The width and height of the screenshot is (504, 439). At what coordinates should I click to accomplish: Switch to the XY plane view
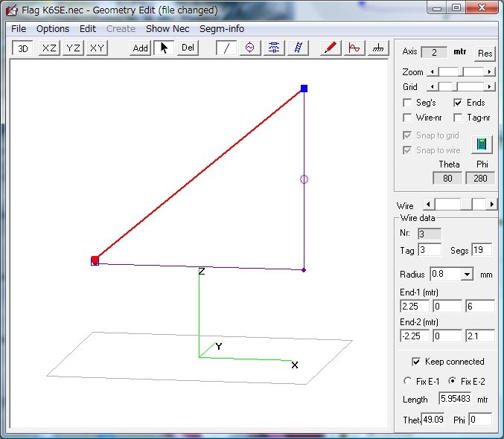pos(97,48)
